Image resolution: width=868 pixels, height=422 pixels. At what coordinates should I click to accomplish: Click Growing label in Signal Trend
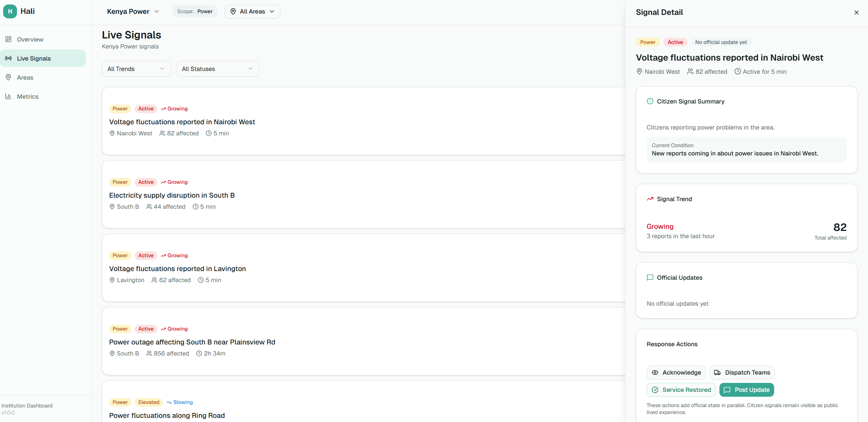[x=660, y=226]
